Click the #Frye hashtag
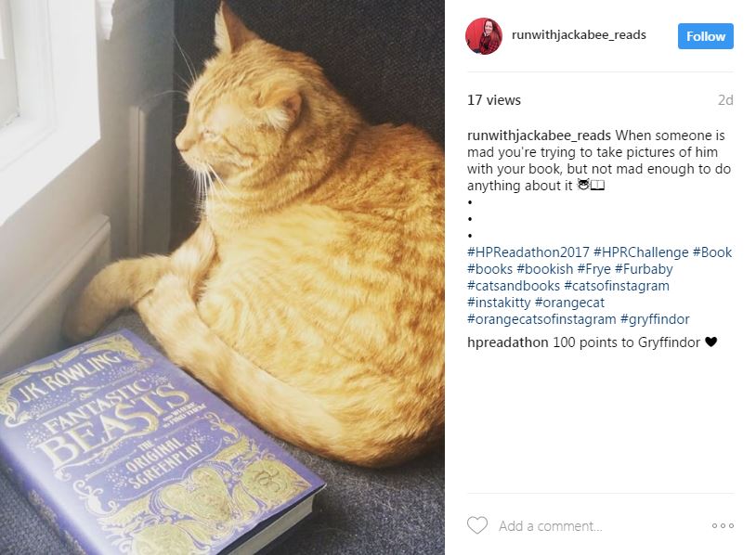This screenshot has height=555, width=756. 594,269
